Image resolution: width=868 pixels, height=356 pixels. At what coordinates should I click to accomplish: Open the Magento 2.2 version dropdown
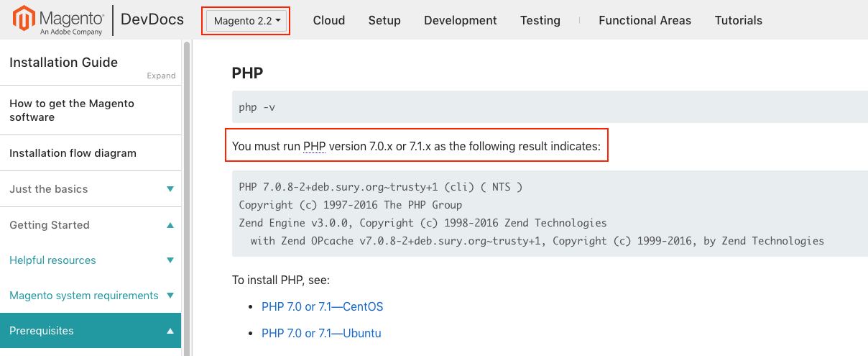(x=247, y=21)
